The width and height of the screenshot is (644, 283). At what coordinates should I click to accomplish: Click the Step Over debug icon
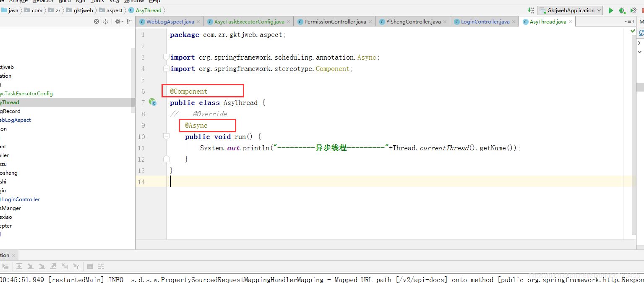(x=19, y=266)
